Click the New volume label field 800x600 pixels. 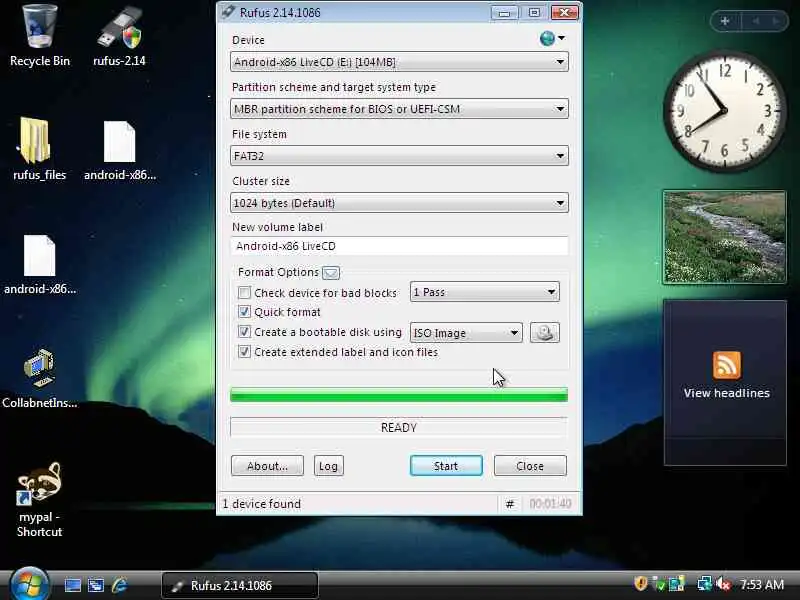[399, 246]
